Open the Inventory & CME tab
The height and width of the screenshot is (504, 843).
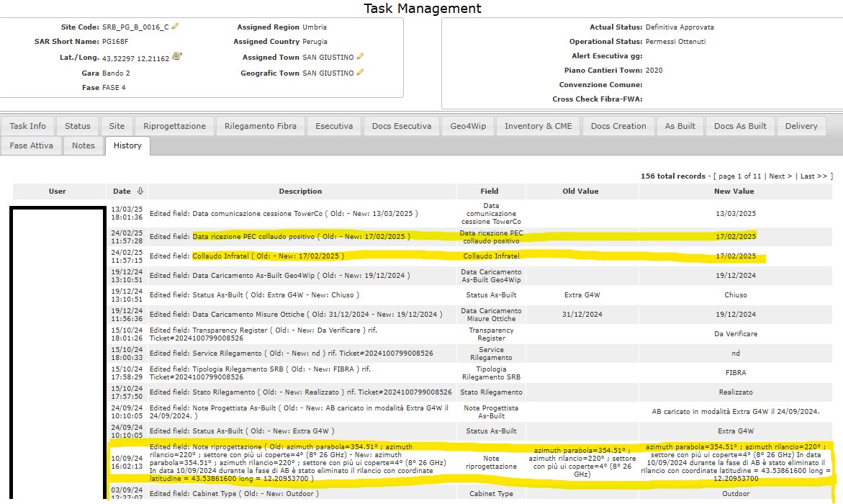point(538,126)
